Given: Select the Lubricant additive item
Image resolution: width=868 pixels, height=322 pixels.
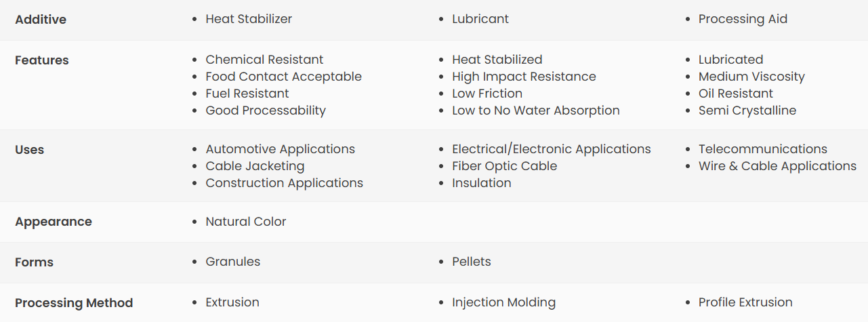Looking at the screenshot, I should point(480,19).
